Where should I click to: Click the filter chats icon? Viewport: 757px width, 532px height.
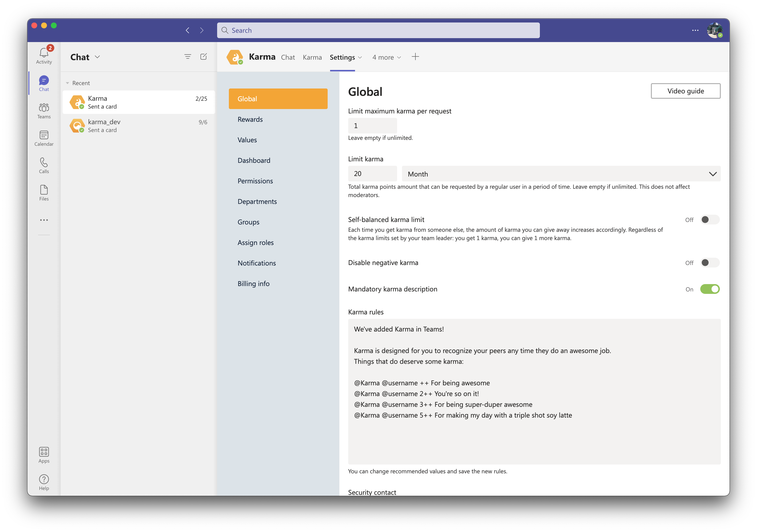pos(188,57)
